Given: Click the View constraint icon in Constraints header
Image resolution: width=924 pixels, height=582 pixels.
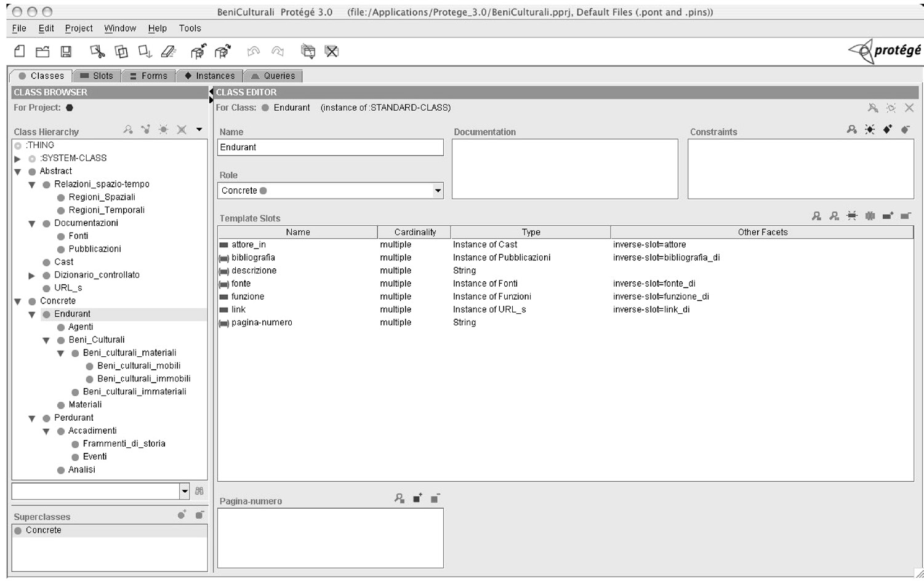Looking at the screenshot, I should click(851, 130).
